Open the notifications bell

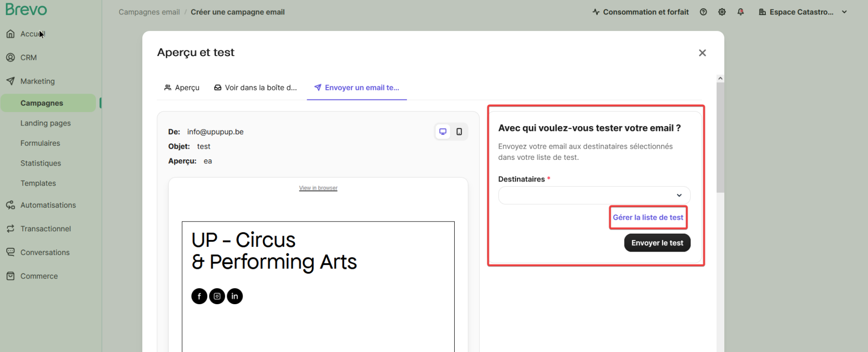coord(741,12)
